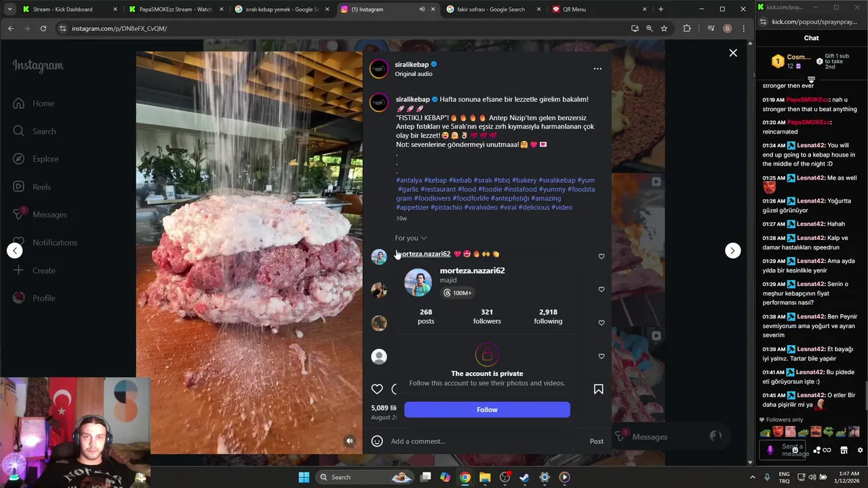Open the floating Messages popup
The image size is (868, 488).
coord(668,437)
